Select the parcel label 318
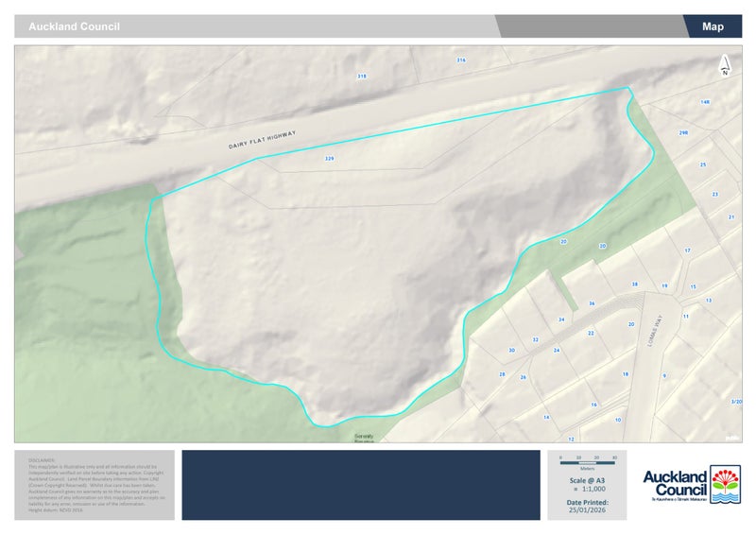Viewport: 756px width, 535px height. pos(361,76)
